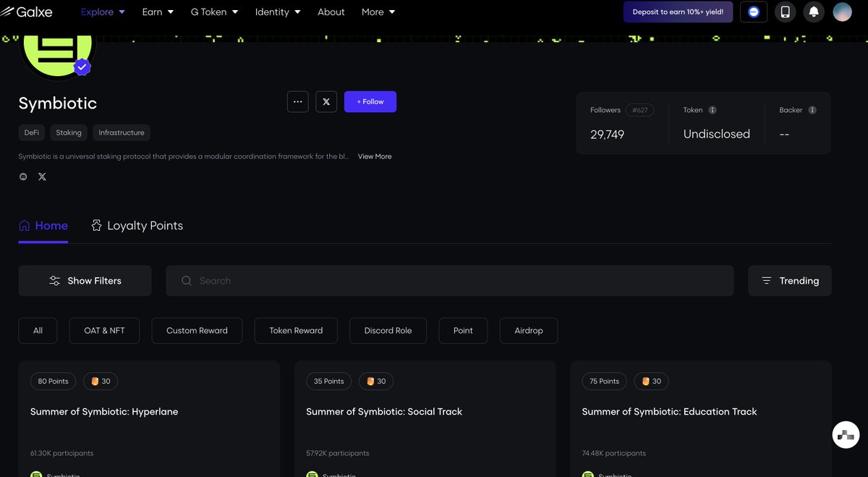This screenshot has height=477, width=868.
Task: Click the 30 reward badge on Education Track card
Action: (652, 381)
